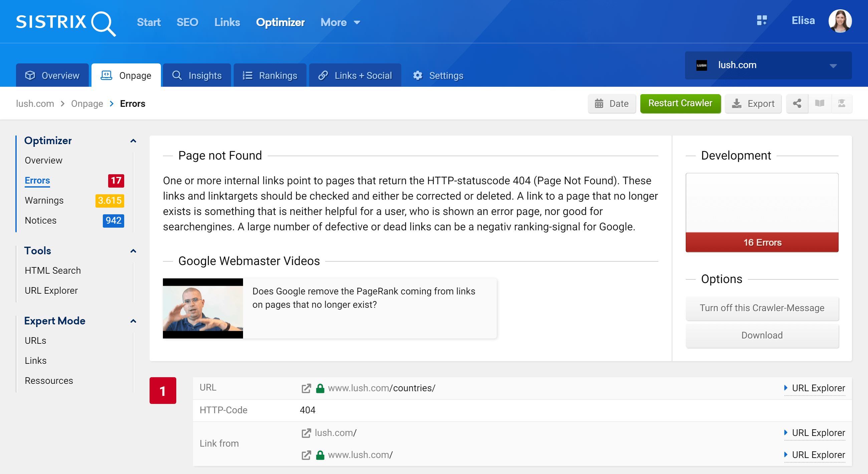Open HTML Search tool
The image size is (868, 474).
[x=52, y=270]
